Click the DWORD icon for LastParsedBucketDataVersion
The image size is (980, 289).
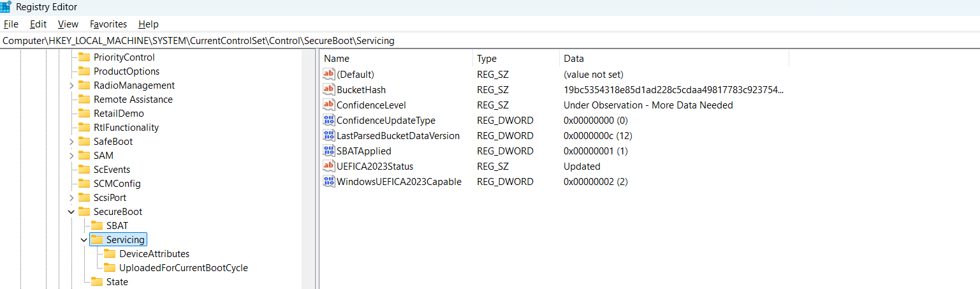(x=329, y=136)
